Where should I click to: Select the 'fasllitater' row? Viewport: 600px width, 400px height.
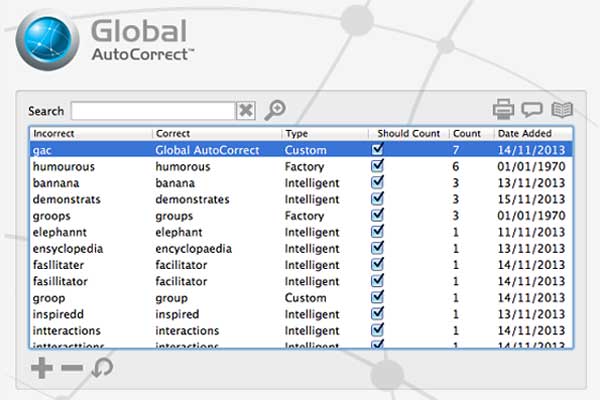click(301, 265)
